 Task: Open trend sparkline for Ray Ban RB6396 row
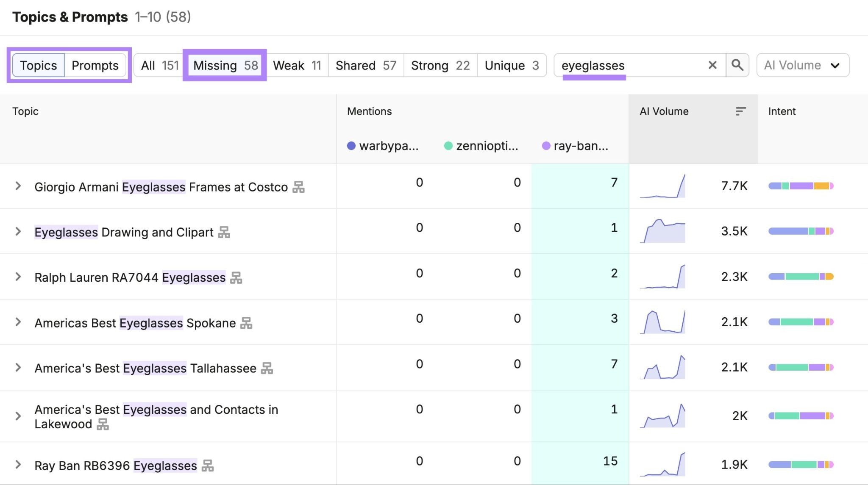click(x=662, y=464)
